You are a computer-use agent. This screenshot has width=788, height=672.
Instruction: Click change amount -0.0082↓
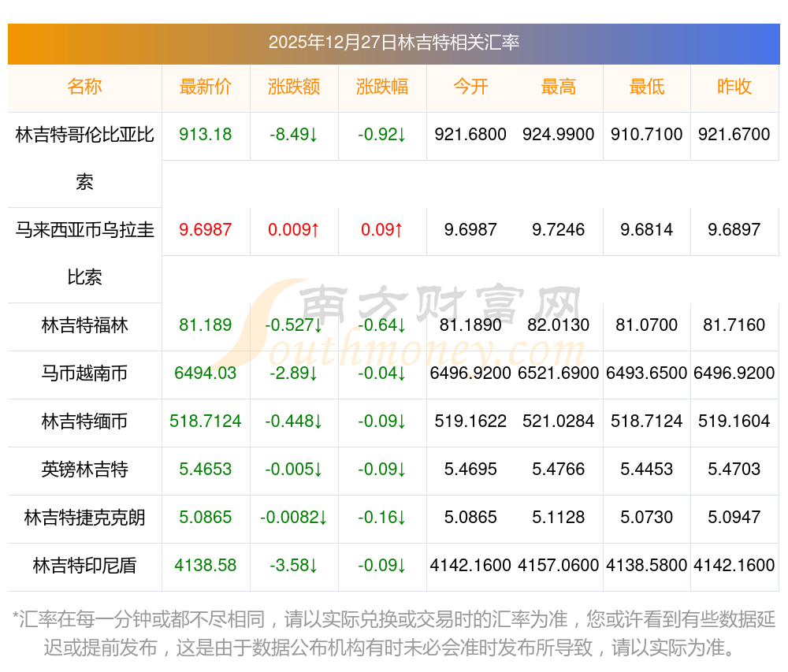tap(293, 518)
